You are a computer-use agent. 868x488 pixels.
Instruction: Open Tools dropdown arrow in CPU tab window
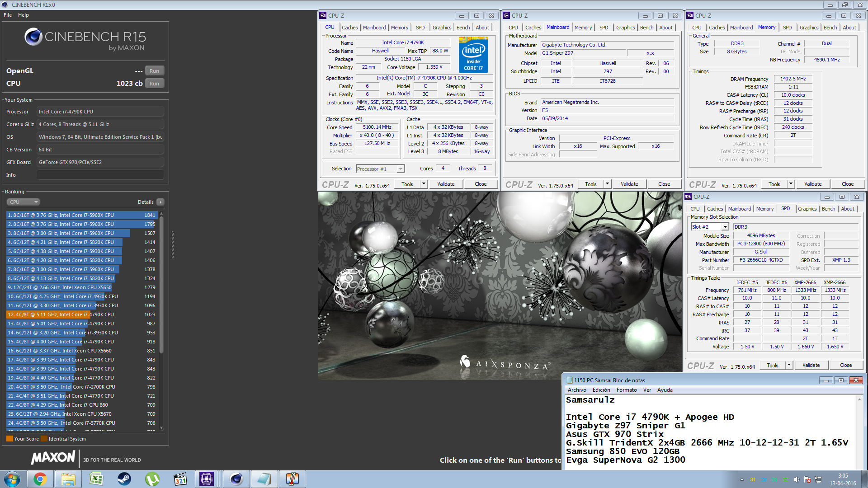(424, 184)
